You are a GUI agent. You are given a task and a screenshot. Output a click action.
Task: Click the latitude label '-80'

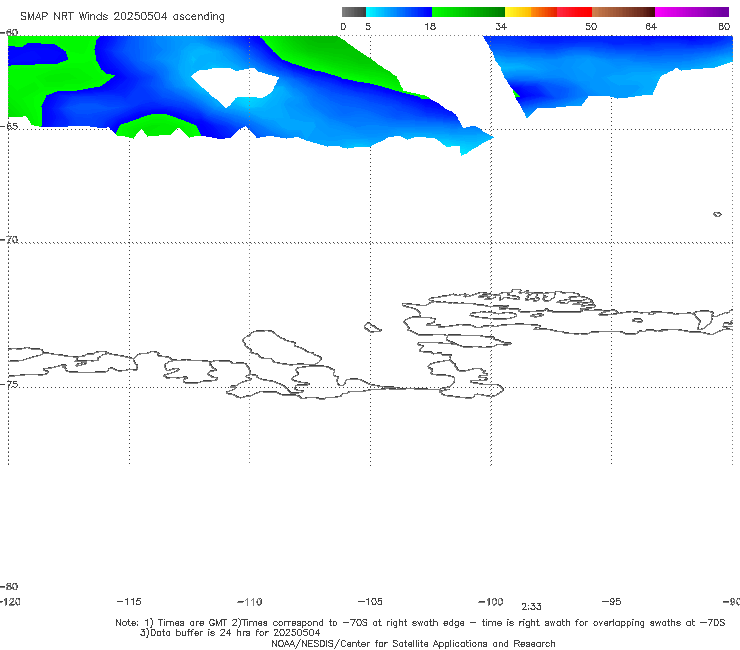point(9,586)
